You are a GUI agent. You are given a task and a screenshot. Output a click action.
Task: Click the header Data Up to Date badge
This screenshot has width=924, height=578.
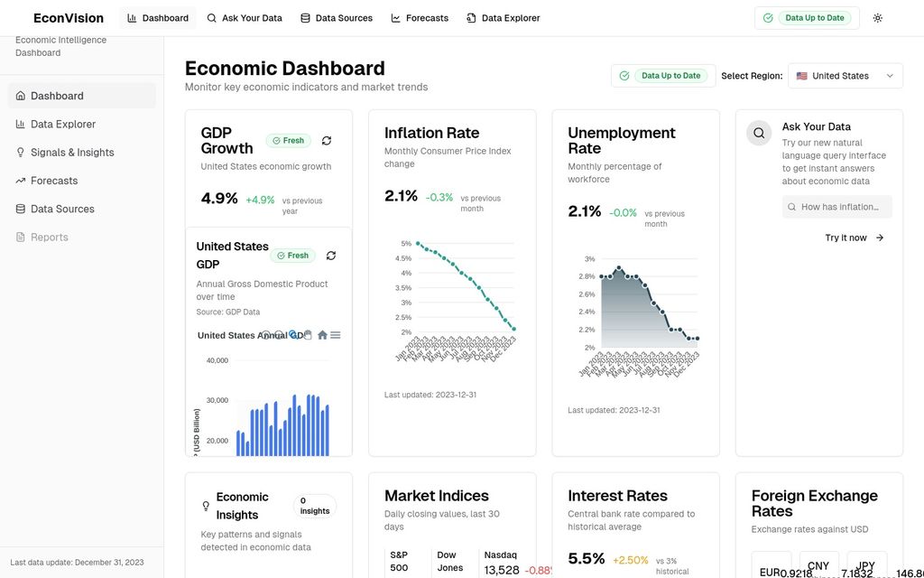pyautogui.click(x=807, y=18)
